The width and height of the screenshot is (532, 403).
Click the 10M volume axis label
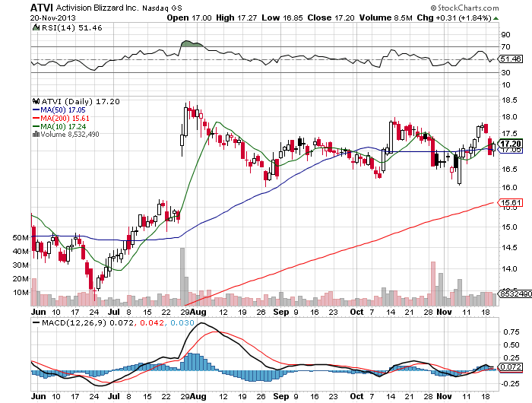pos(21,292)
